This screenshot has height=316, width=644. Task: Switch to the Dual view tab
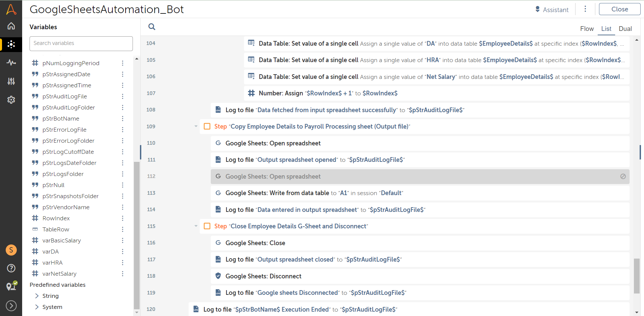pos(625,29)
